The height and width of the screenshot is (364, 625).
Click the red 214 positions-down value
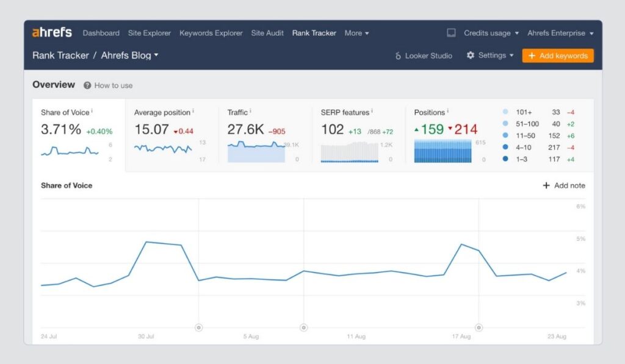466,129
